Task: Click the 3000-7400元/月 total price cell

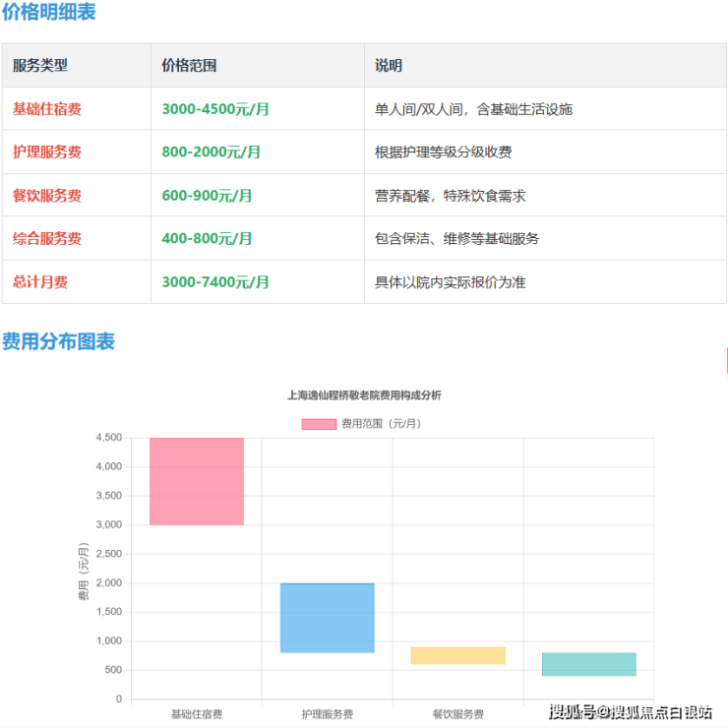Action: click(215, 282)
